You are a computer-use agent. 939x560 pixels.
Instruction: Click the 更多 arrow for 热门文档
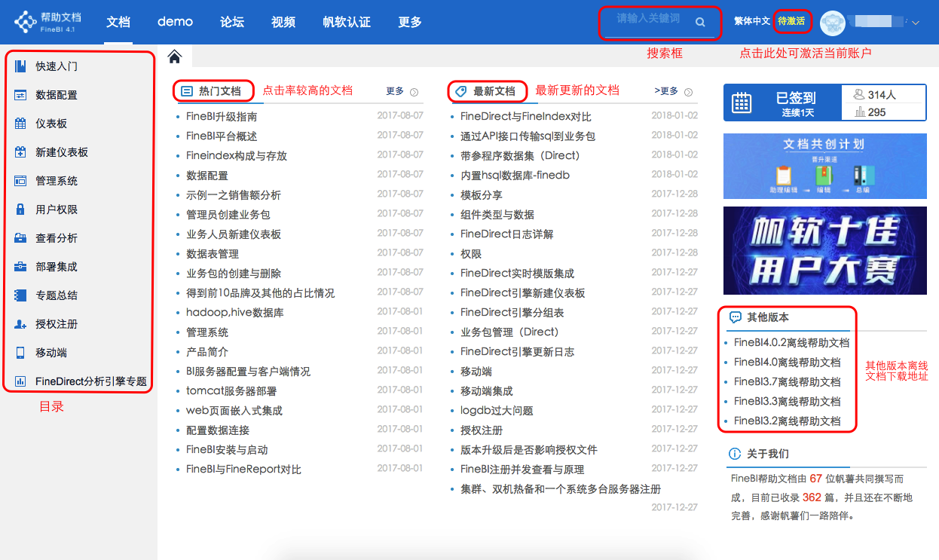coord(414,92)
